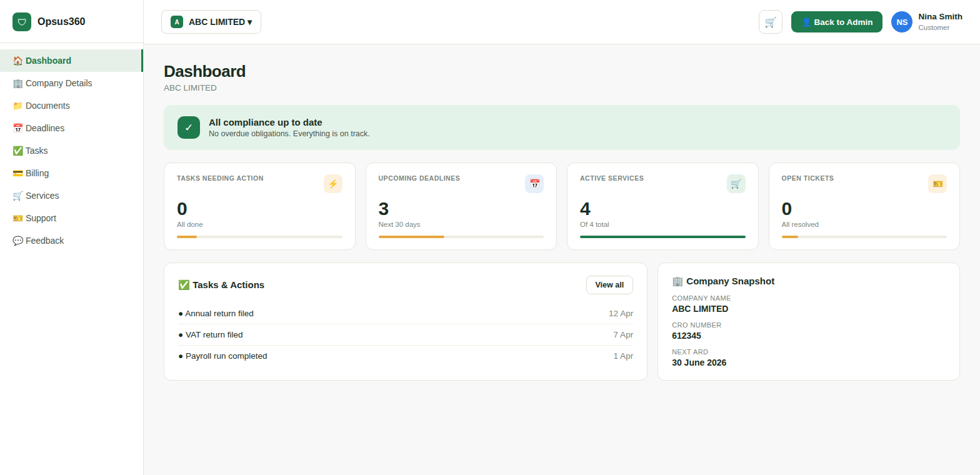Select the Payroll run completed task row

[406, 356]
